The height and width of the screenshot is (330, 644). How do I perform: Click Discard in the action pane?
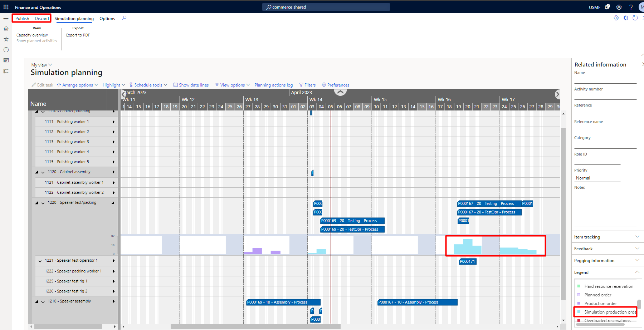point(42,19)
